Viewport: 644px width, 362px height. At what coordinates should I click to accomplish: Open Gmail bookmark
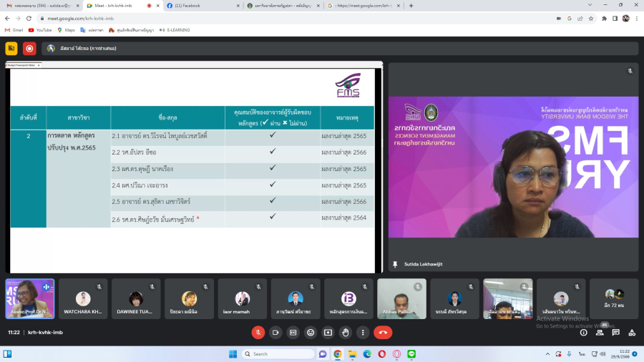14,30
